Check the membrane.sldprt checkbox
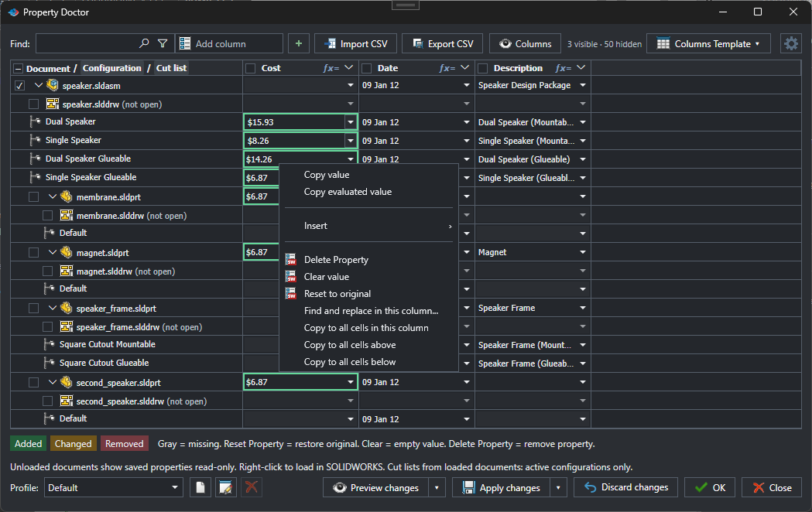This screenshot has height=512, width=812. pos(33,196)
